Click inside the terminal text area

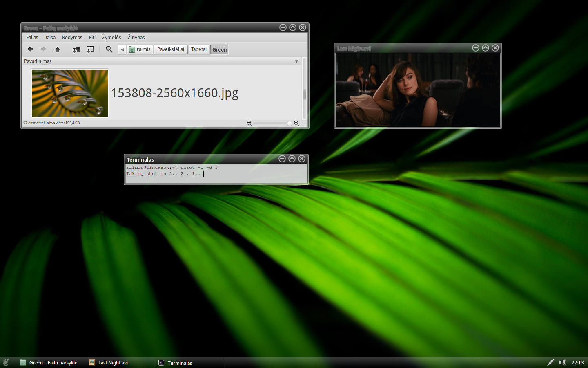216,174
